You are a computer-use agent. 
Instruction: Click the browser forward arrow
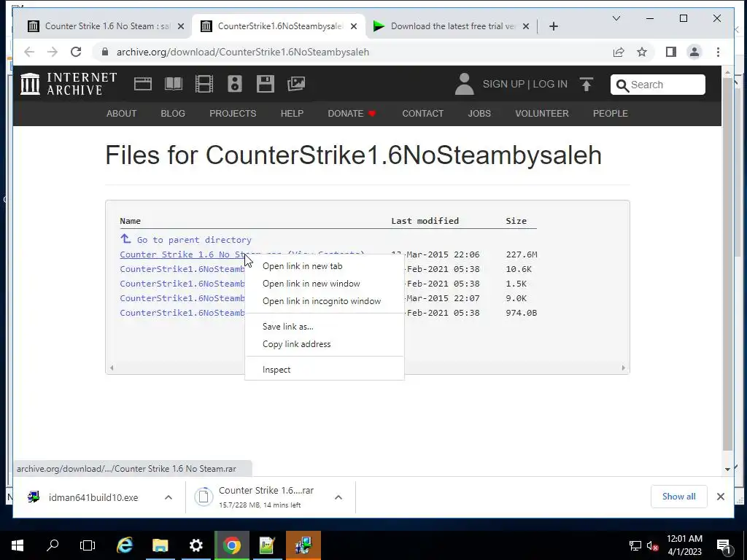click(53, 52)
